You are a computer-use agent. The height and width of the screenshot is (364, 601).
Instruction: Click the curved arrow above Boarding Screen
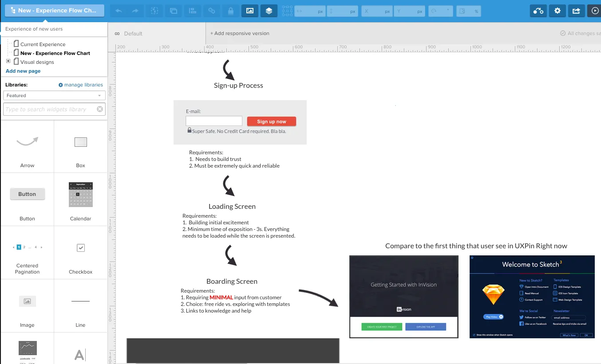pyautogui.click(x=230, y=255)
